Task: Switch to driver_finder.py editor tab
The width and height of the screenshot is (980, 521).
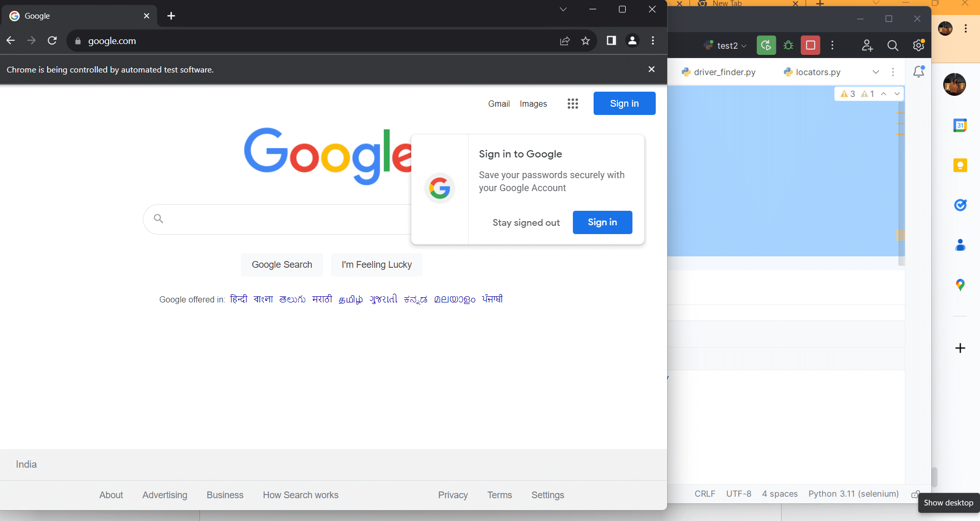Action: [x=718, y=72]
